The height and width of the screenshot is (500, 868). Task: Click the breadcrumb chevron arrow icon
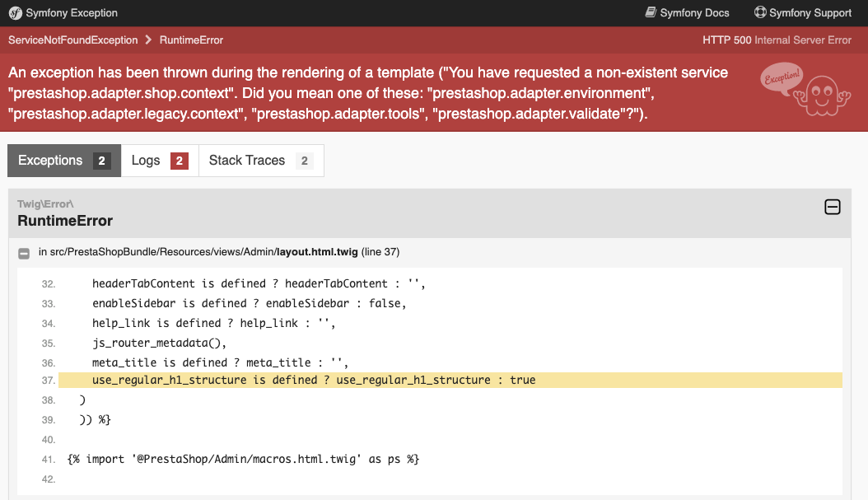tap(148, 40)
